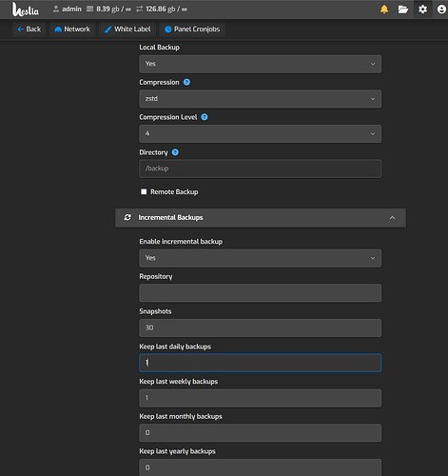Open the notifications bell icon
Screen dimensions: 448x476
(384, 10)
